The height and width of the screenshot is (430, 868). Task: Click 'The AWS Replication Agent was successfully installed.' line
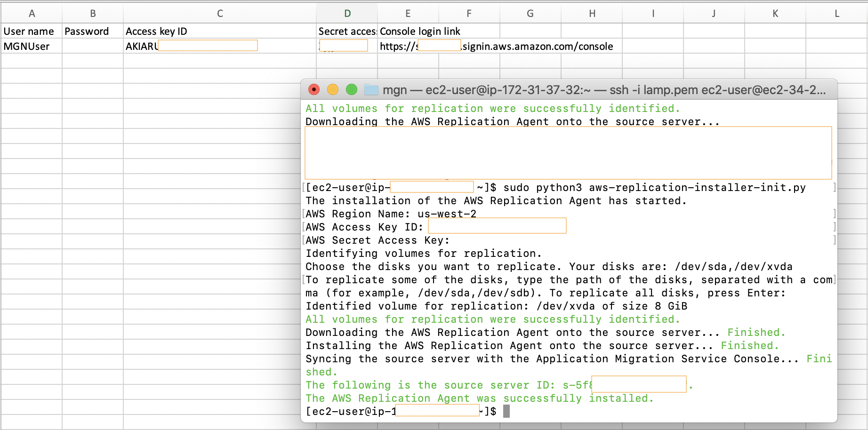[480, 398]
